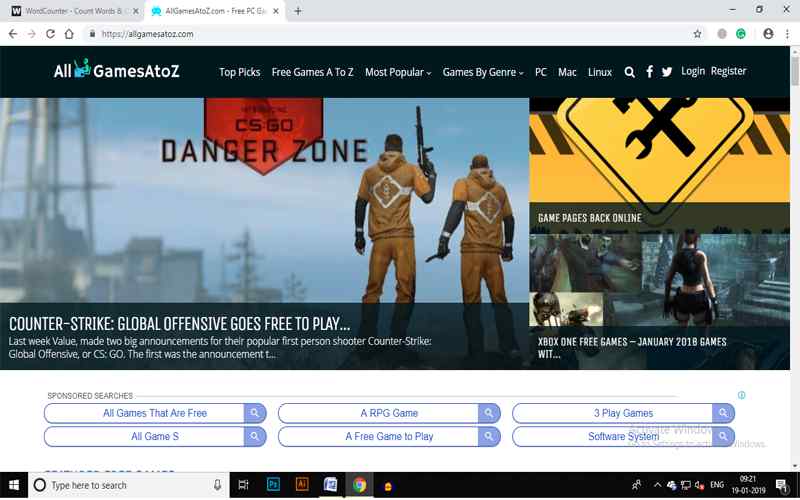
Task: Open Task View in taskbar
Action: click(x=243, y=485)
